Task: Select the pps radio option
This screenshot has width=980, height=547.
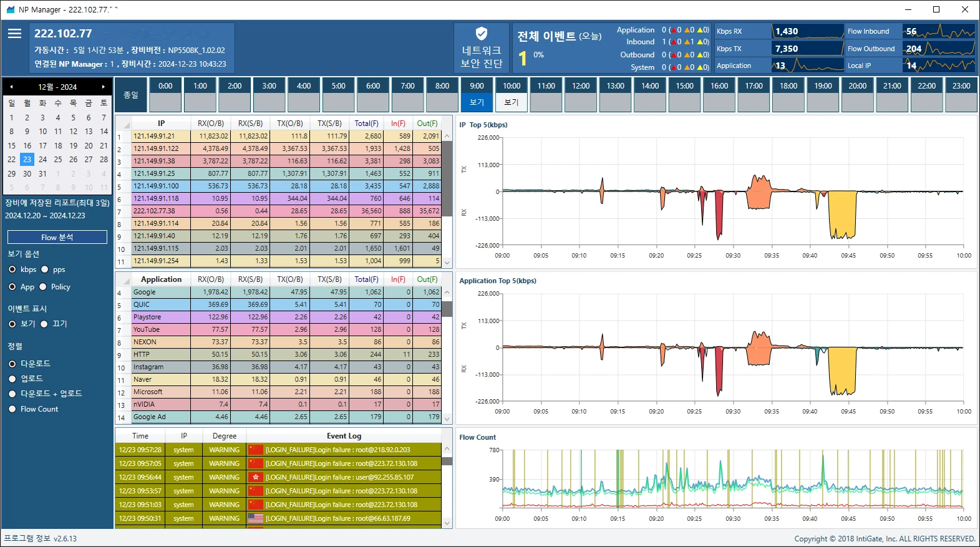Action: [44, 269]
